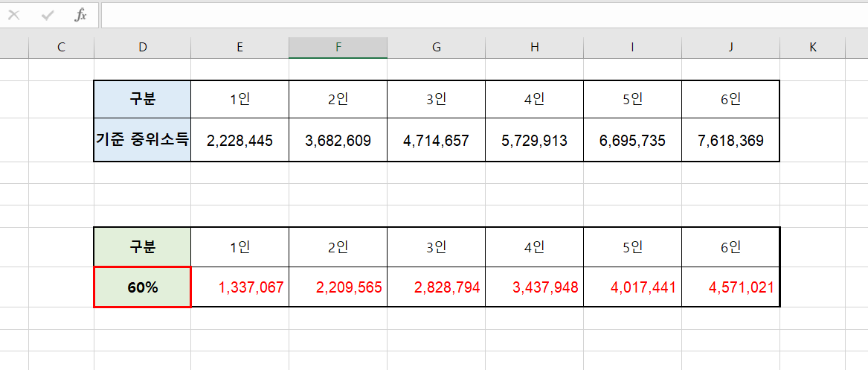Select column K header
The width and height of the screenshot is (868, 370).
[813, 48]
